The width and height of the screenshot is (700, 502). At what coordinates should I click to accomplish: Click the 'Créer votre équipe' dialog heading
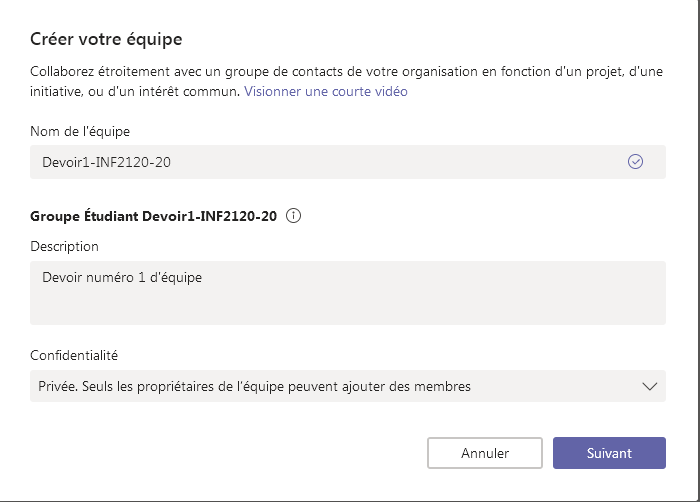(106, 40)
